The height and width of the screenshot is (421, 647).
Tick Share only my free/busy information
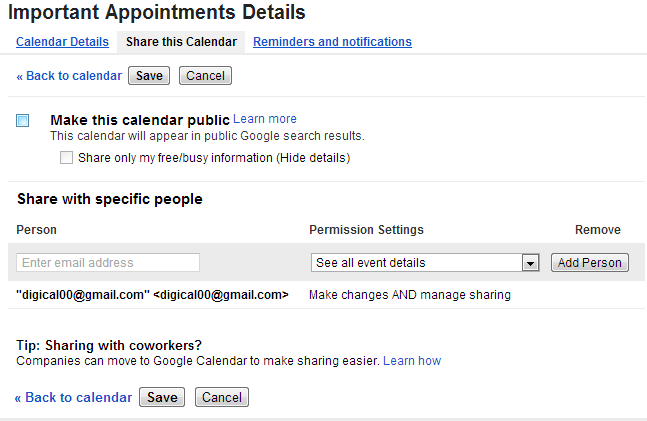(67, 157)
